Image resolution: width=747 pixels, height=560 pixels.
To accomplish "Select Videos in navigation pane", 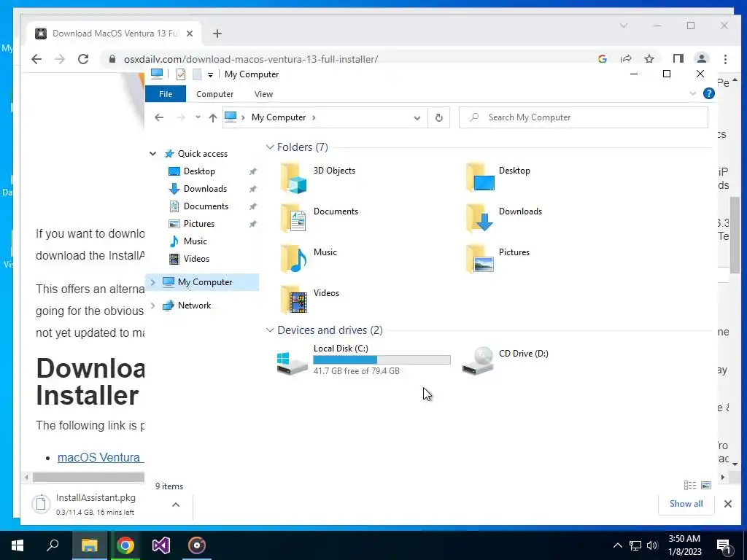I will (x=196, y=259).
